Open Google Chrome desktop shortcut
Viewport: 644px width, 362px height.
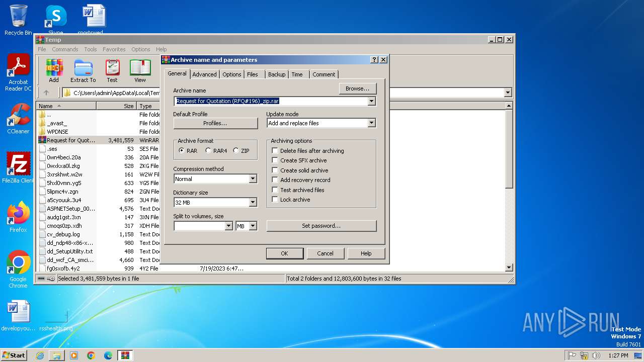coord(18,269)
